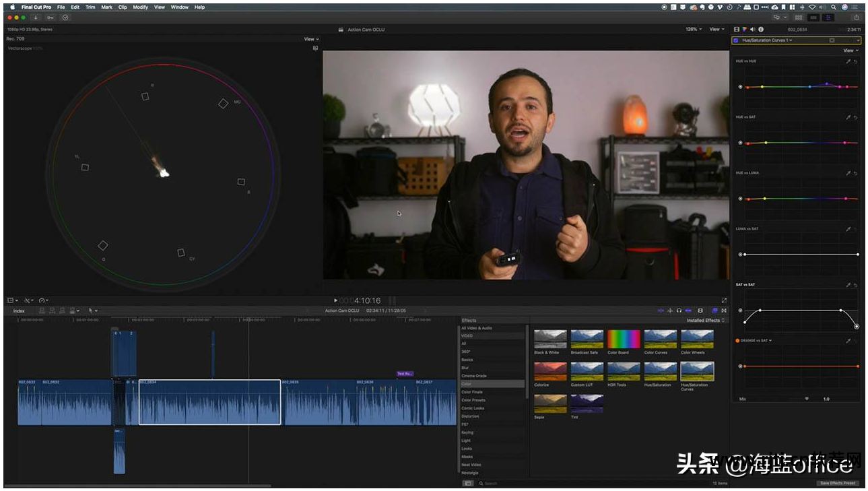Click the transitions browser icon
Image resolution: width=868 pixels, height=491 pixels.
(x=724, y=310)
